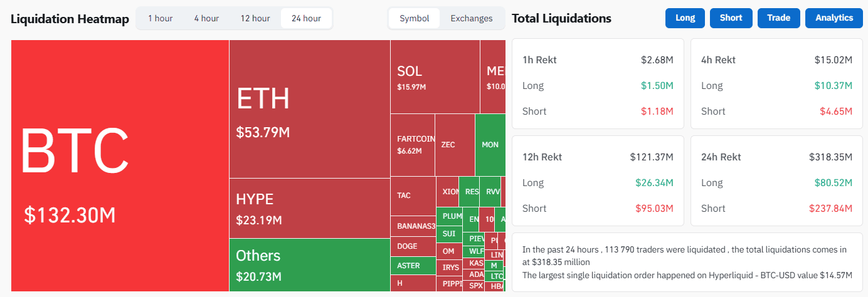Toggle heatmap view to Symbol
868x297 pixels.
click(x=414, y=18)
